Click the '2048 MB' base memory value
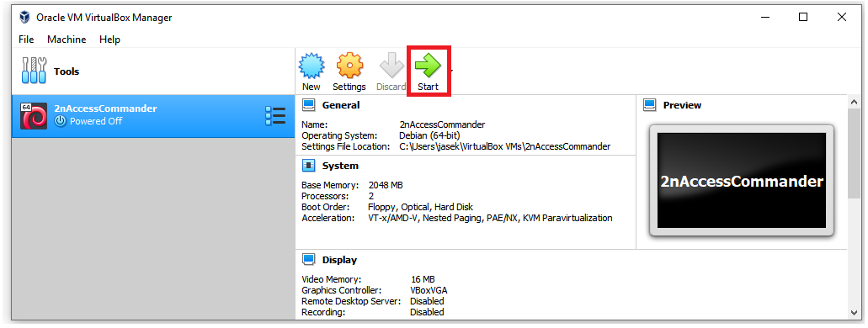The image size is (868, 328). [386, 185]
